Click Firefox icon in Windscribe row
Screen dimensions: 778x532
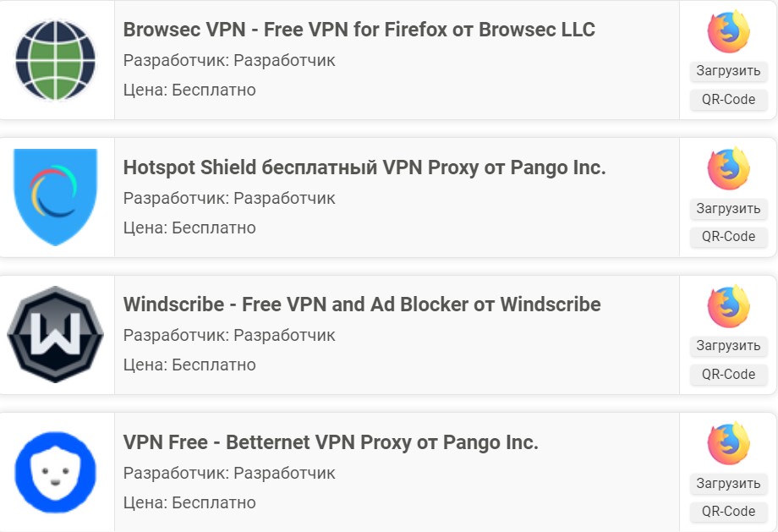pos(728,306)
